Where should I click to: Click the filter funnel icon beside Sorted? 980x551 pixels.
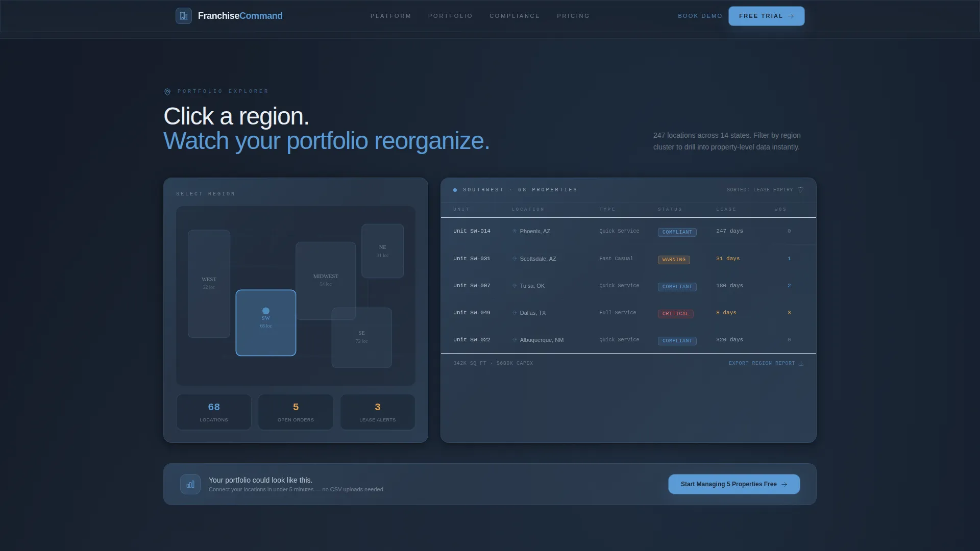click(800, 190)
